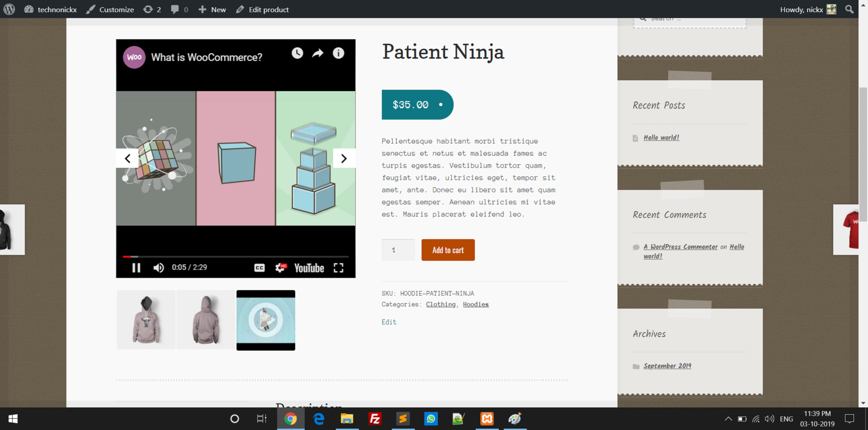Toggle closed captions on the video

(x=260, y=268)
